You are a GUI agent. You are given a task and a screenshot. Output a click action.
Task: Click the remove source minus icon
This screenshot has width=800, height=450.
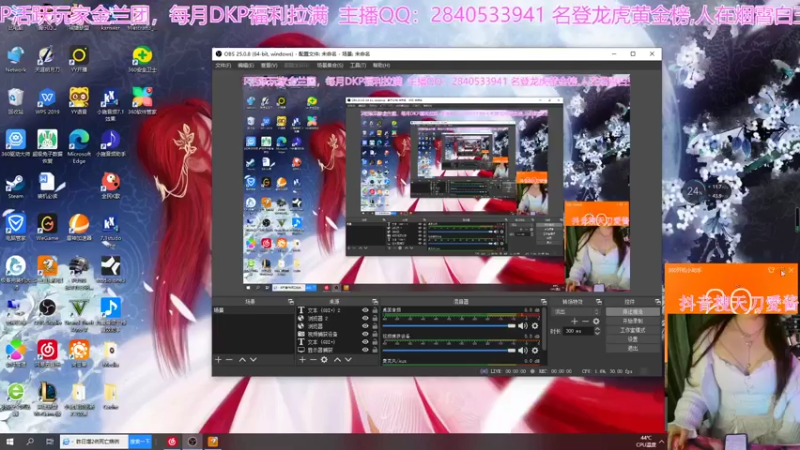pyautogui.click(x=313, y=360)
